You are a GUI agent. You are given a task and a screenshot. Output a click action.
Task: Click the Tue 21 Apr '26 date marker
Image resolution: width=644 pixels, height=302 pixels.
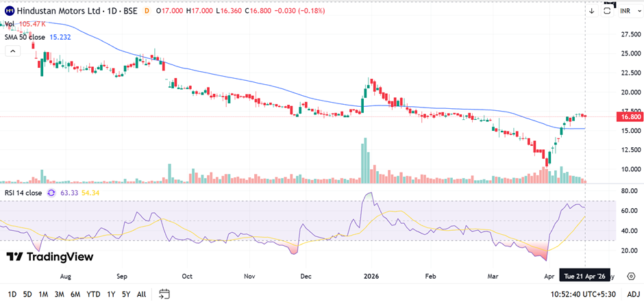[585, 277]
